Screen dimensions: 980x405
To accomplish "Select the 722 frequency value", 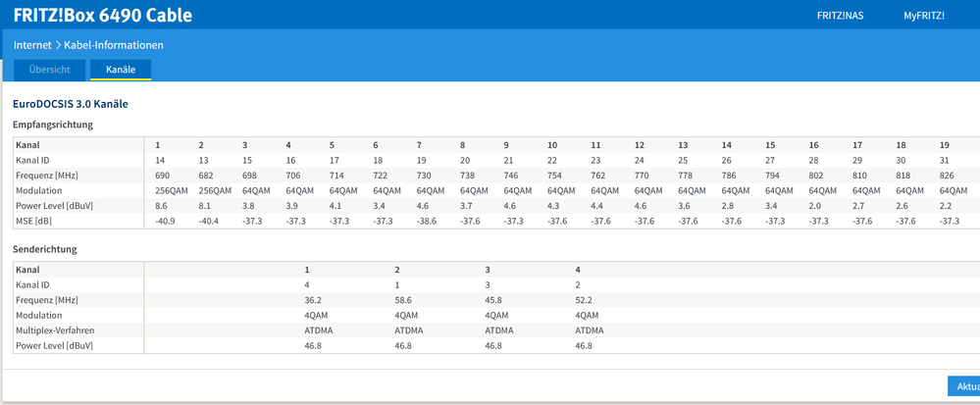I will pyautogui.click(x=381, y=176).
